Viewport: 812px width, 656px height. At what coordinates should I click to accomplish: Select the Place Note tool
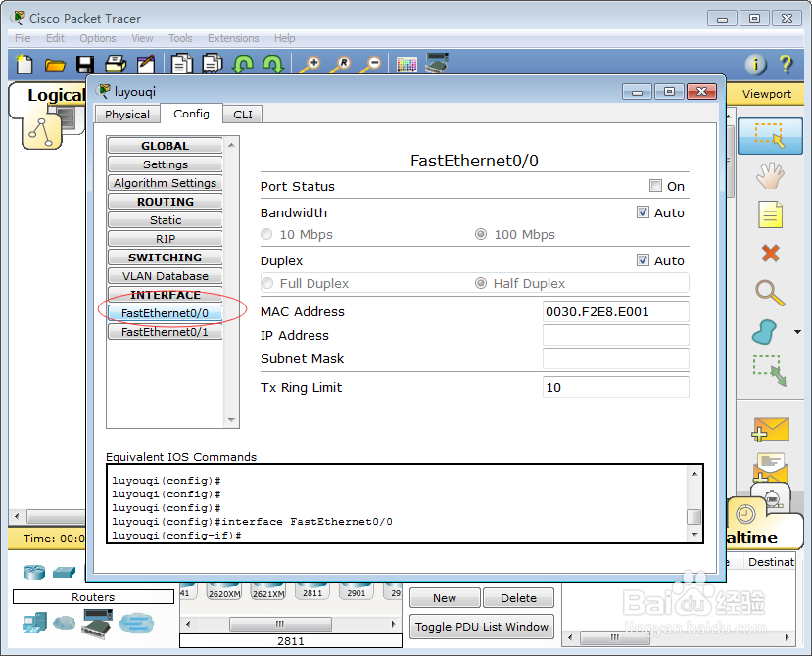[x=770, y=213]
